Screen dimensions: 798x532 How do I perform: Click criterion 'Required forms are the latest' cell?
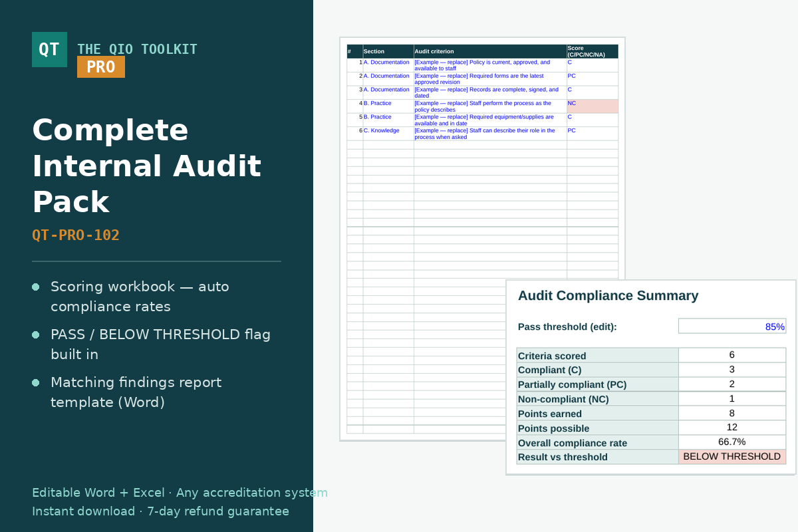click(x=490, y=79)
